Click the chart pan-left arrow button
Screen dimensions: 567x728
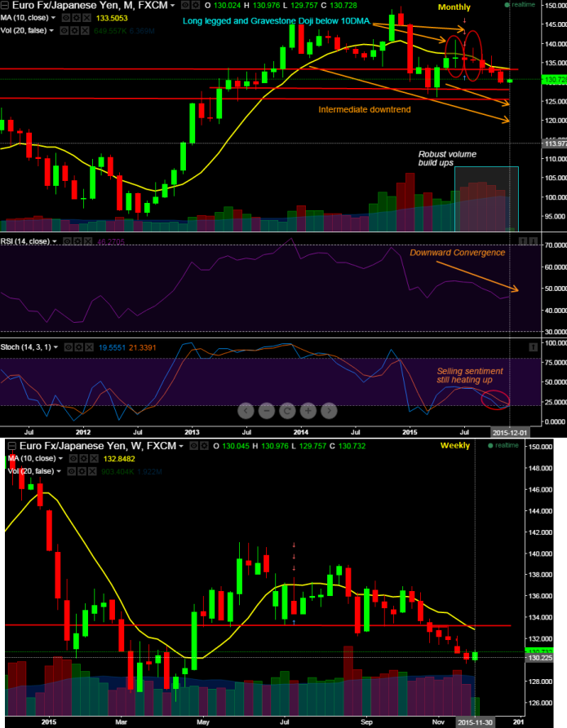pyautogui.click(x=246, y=410)
